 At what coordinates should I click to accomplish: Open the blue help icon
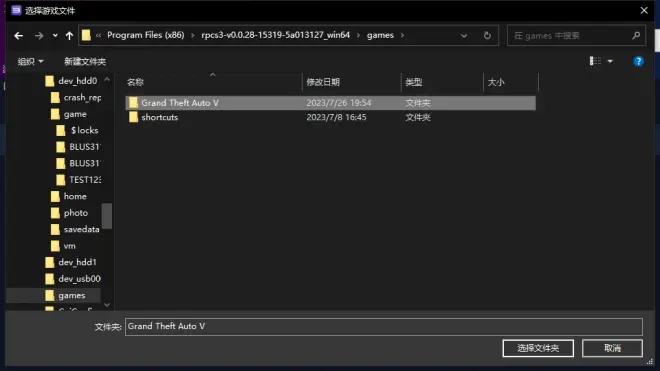(x=638, y=61)
